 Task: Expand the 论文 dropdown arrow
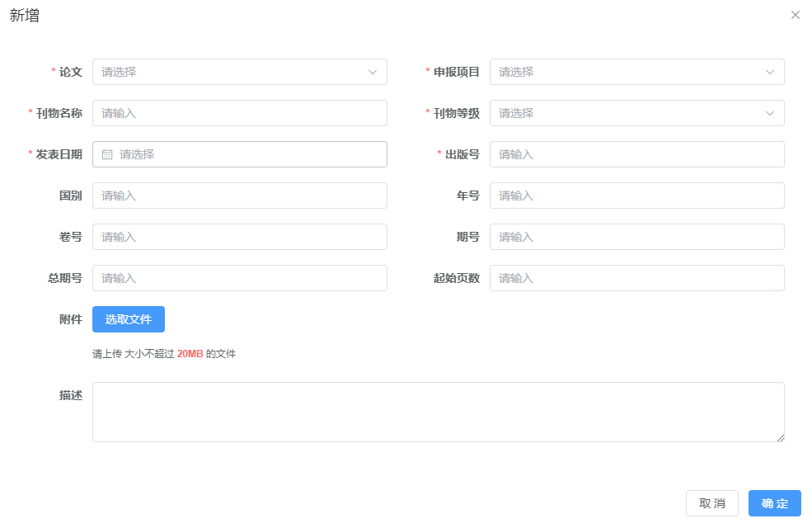(x=373, y=72)
